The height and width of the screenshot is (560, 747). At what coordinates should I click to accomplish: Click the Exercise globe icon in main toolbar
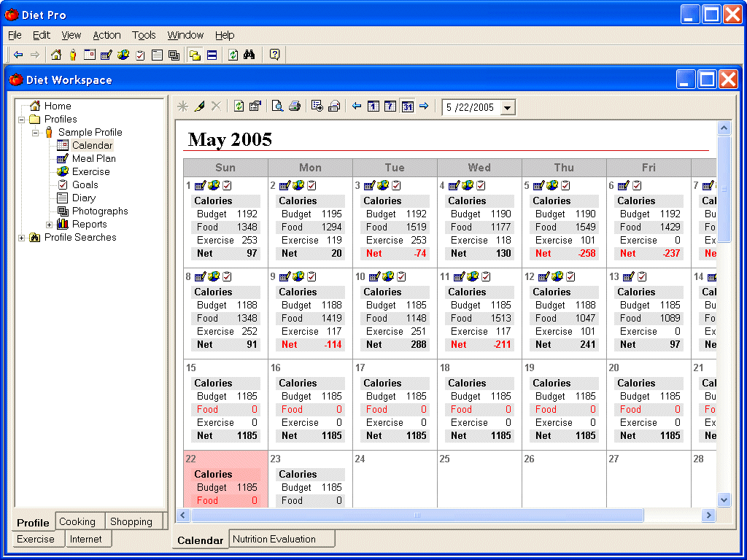point(123,55)
